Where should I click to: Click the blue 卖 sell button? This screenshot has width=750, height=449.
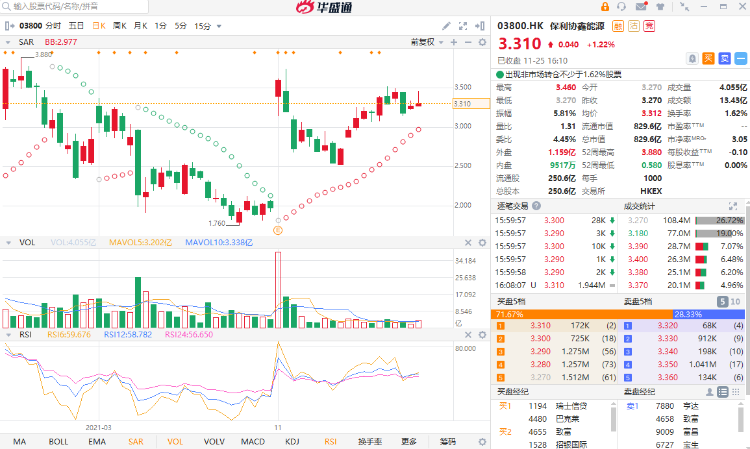(x=725, y=58)
